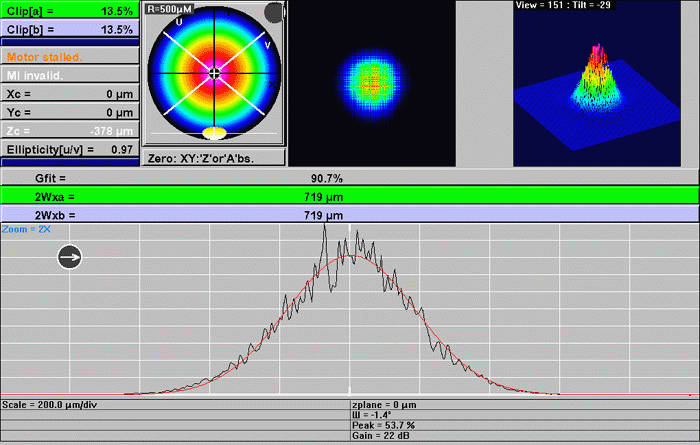Click the V axis label on polar plot
Image resolution: width=700 pixels, height=445 pixels.
pyautogui.click(x=267, y=44)
